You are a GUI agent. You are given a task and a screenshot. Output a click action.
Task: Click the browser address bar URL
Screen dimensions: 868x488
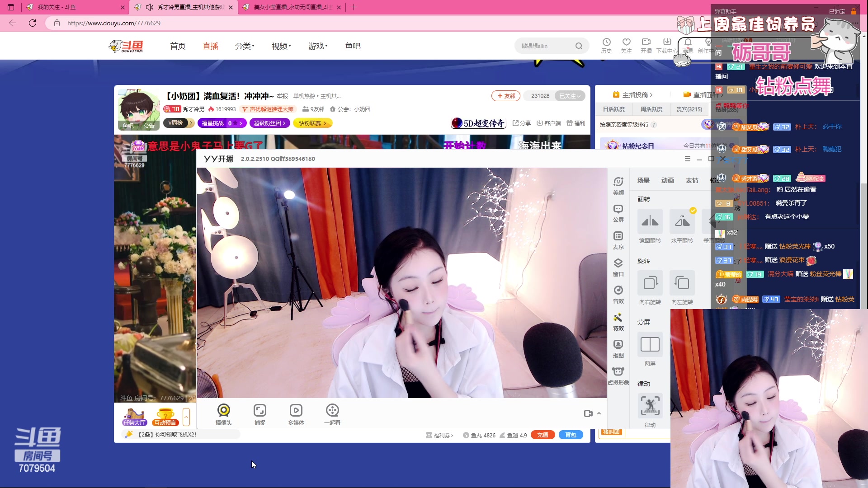114,23
